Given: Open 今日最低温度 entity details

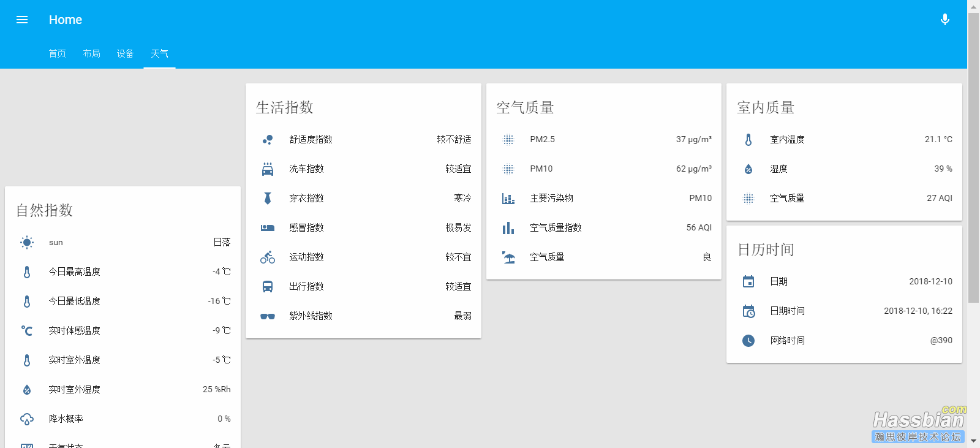Looking at the screenshot, I should point(123,302).
